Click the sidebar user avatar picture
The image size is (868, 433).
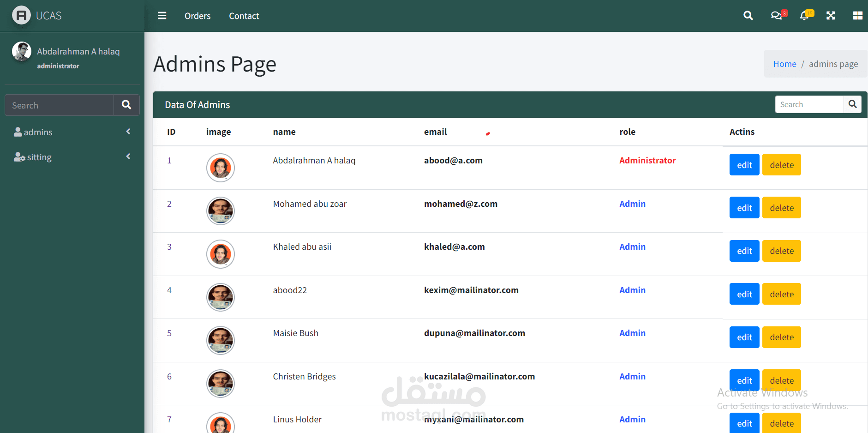[x=22, y=51]
